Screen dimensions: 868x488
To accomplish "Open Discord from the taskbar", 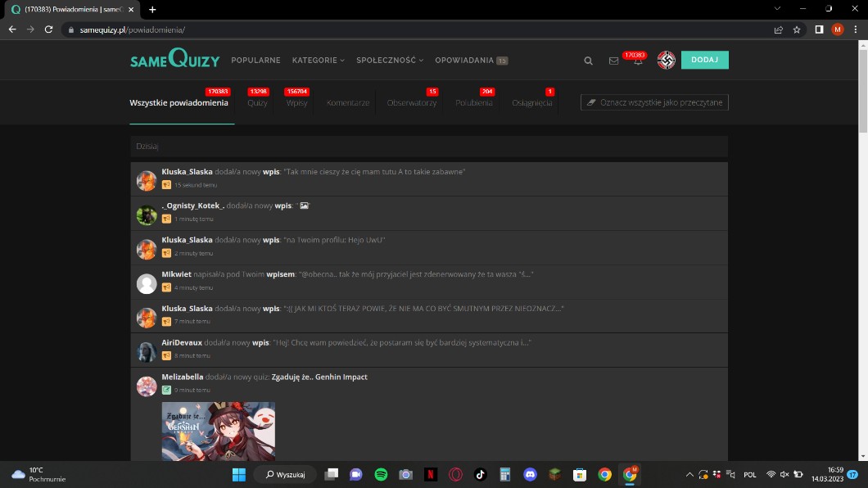I will click(530, 474).
